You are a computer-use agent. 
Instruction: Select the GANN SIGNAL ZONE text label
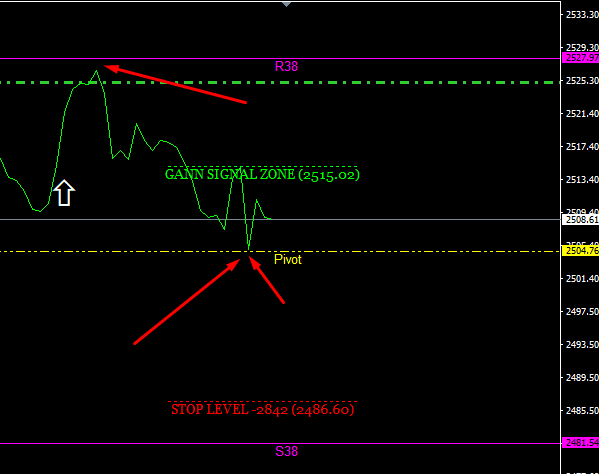click(262, 175)
